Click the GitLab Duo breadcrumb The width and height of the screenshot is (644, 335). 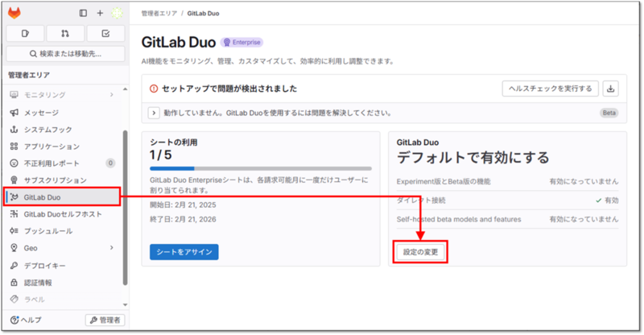(x=204, y=13)
